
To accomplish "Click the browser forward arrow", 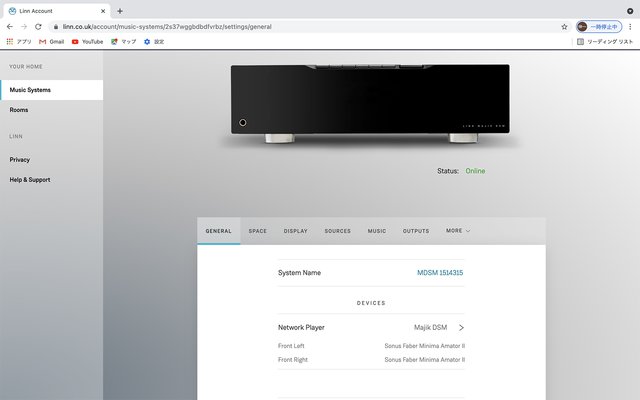I will [24, 27].
